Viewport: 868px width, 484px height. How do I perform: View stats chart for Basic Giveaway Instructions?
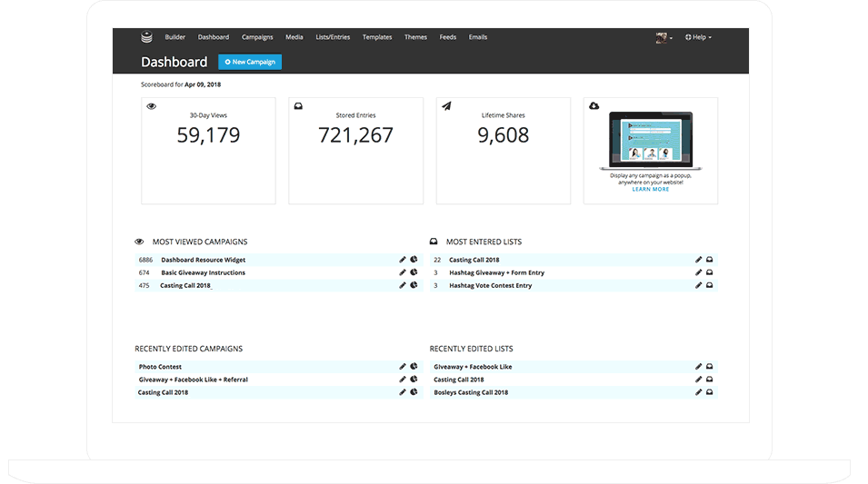point(414,272)
